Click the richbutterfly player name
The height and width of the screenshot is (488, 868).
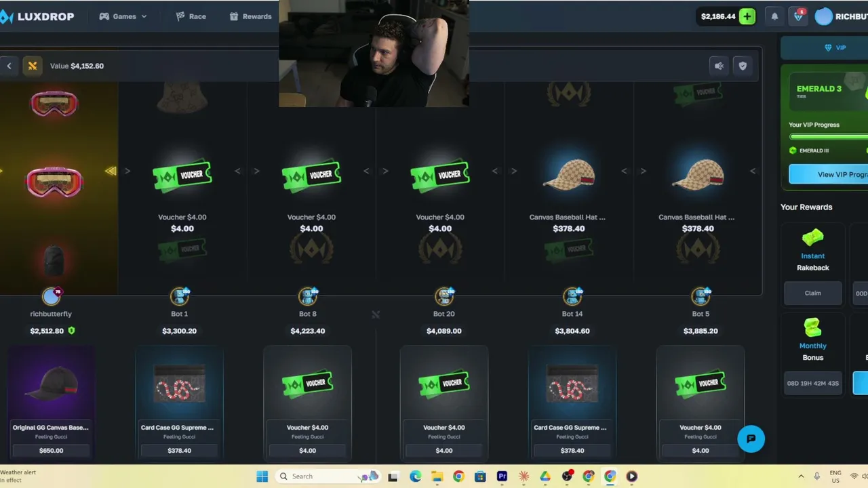click(x=51, y=314)
